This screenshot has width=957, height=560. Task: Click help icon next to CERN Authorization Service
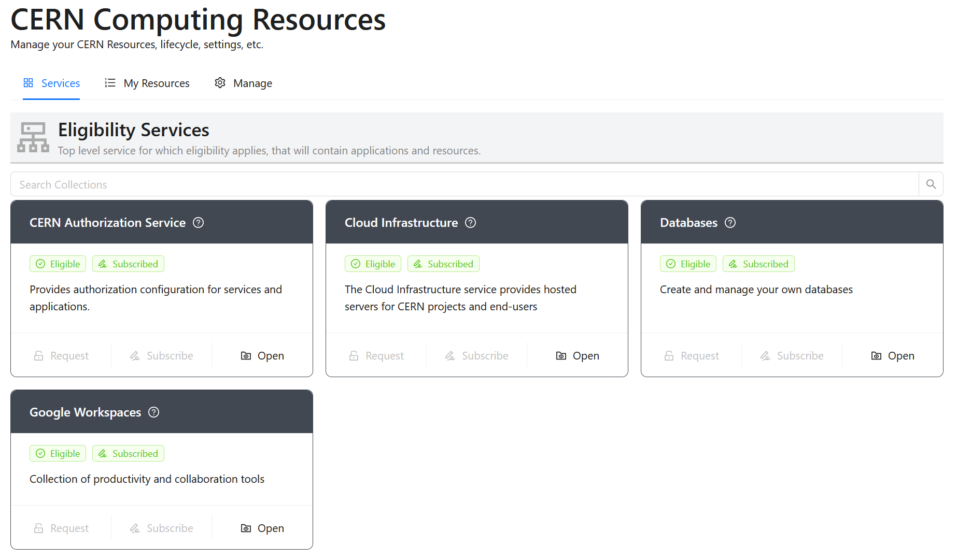coord(198,223)
